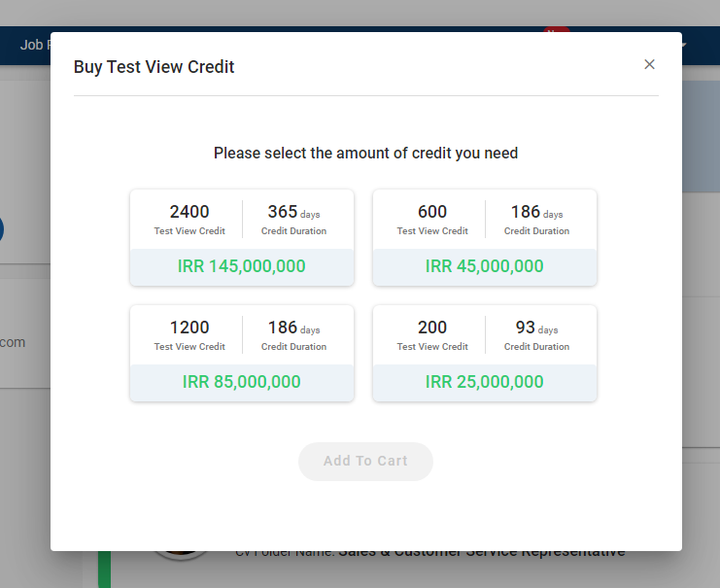The image size is (720, 588).
Task: Open the Job menu in the navigation bar
Action: 34,45
